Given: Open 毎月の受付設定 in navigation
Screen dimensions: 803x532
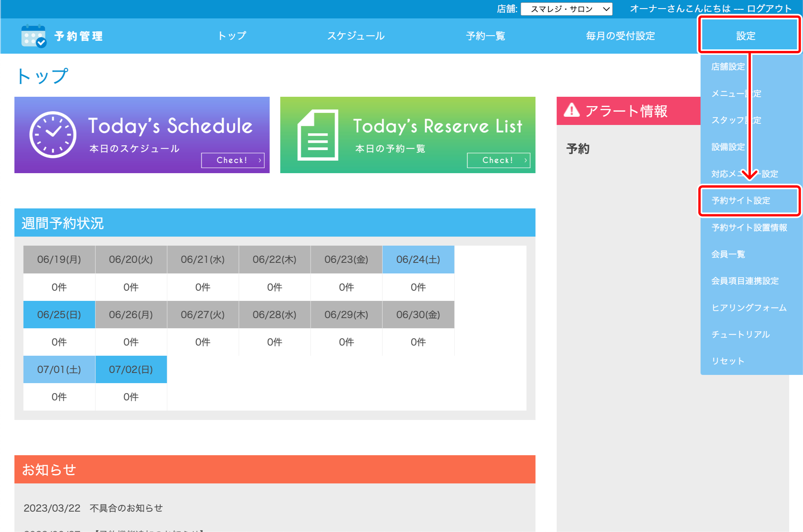Looking at the screenshot, I should [620, 36].
